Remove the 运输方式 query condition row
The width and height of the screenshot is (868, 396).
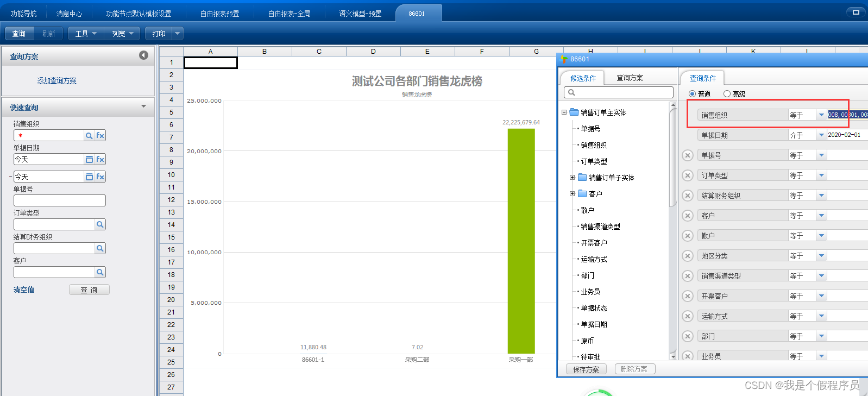point(688,316)
